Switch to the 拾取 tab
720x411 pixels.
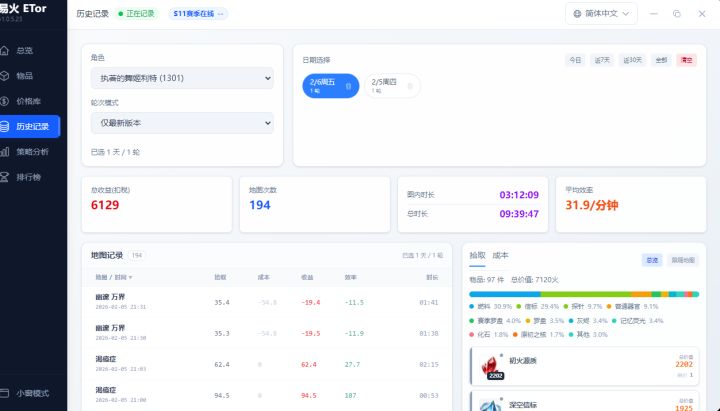tap(477, 255)
